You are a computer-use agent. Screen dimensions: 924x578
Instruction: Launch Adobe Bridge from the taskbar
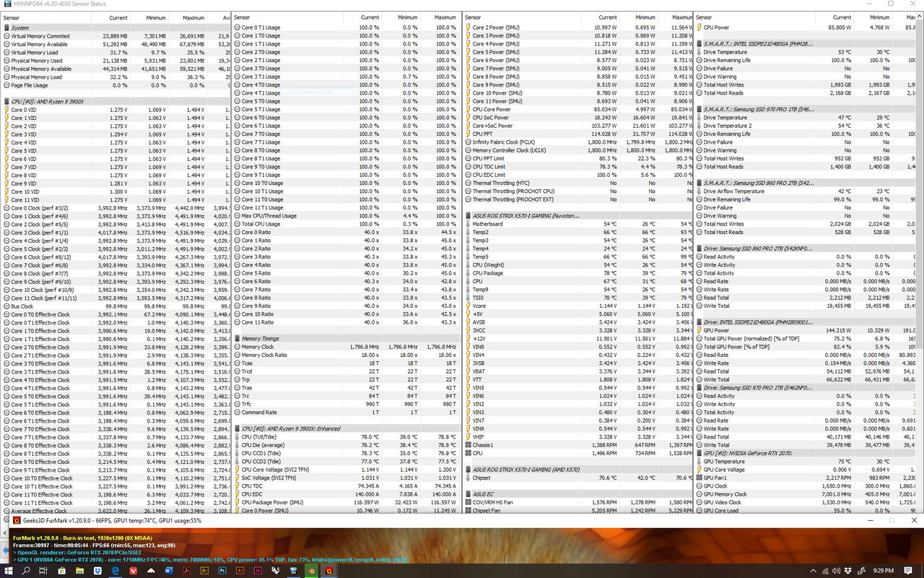click(204, 571)
